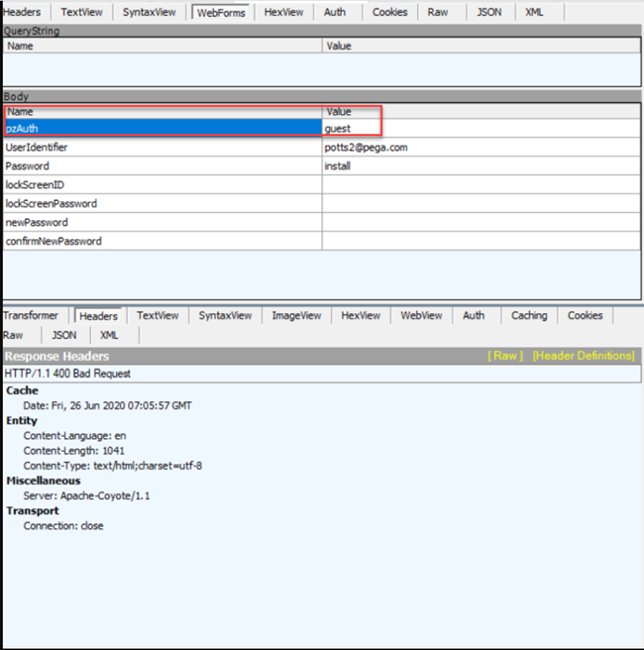Switch to the request Cookies tab

pyautogui.click(x=389, y=12)
